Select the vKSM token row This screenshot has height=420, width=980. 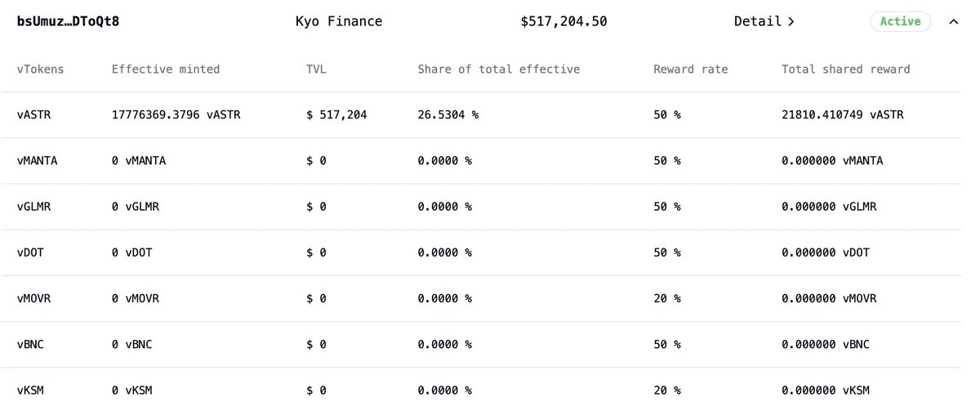point(31,391)
